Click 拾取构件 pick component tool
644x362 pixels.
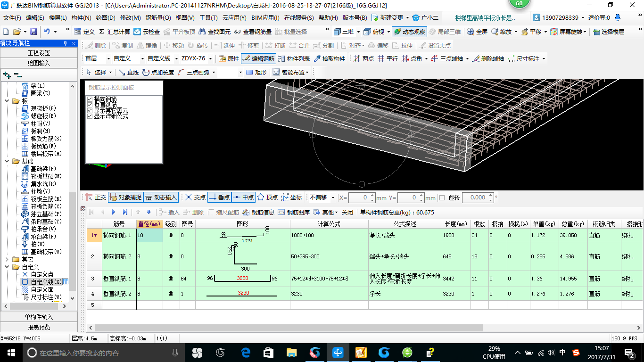point(329,59)
